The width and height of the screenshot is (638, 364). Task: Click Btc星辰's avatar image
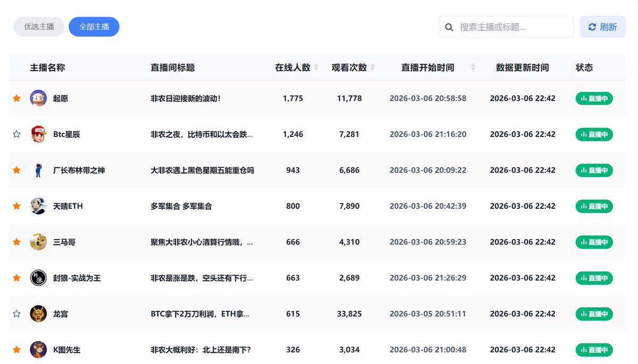[x=38, y=134]
